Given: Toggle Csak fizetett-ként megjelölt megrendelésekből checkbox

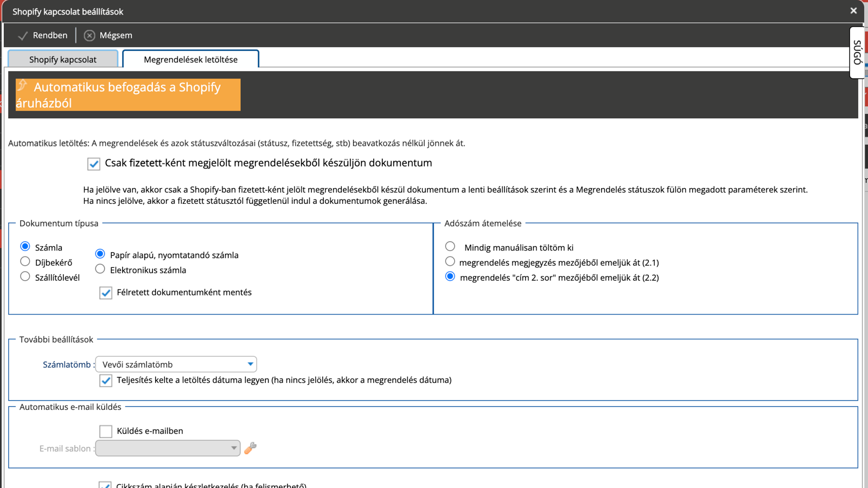Looking at the screenshot, I should pos(94,164).
